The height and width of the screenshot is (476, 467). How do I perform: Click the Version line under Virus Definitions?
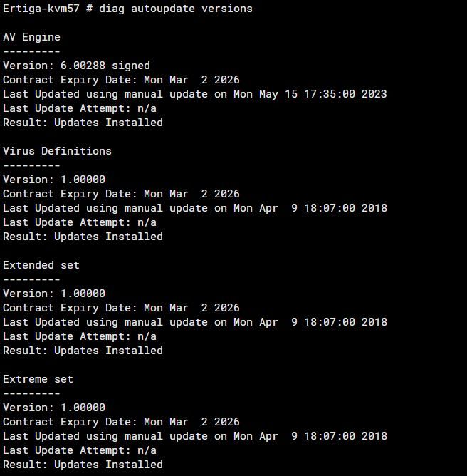pos(54,180)
